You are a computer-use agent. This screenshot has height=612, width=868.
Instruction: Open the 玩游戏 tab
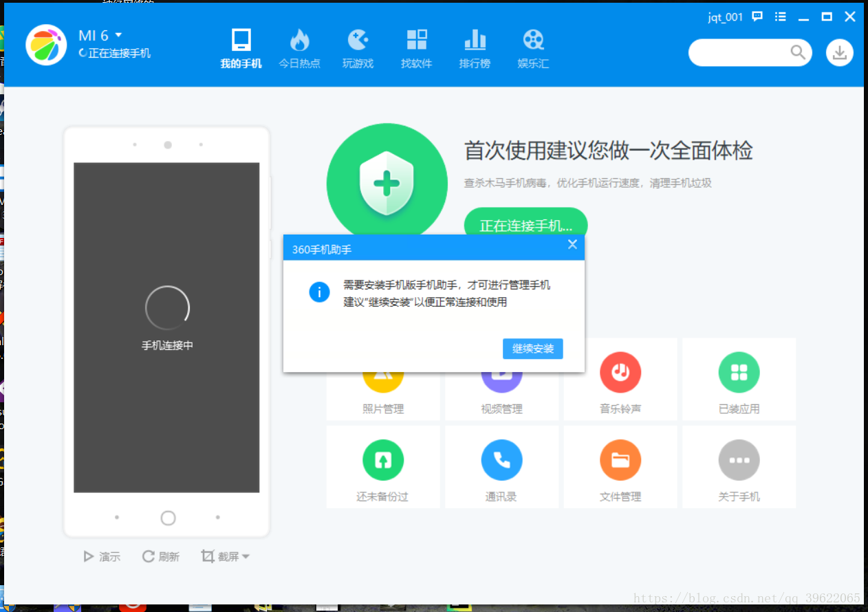[x=358, y=48]
